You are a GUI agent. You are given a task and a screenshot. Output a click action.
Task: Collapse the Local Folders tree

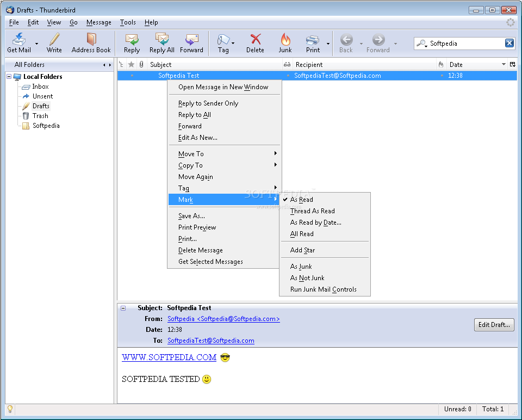click(9, 77)
